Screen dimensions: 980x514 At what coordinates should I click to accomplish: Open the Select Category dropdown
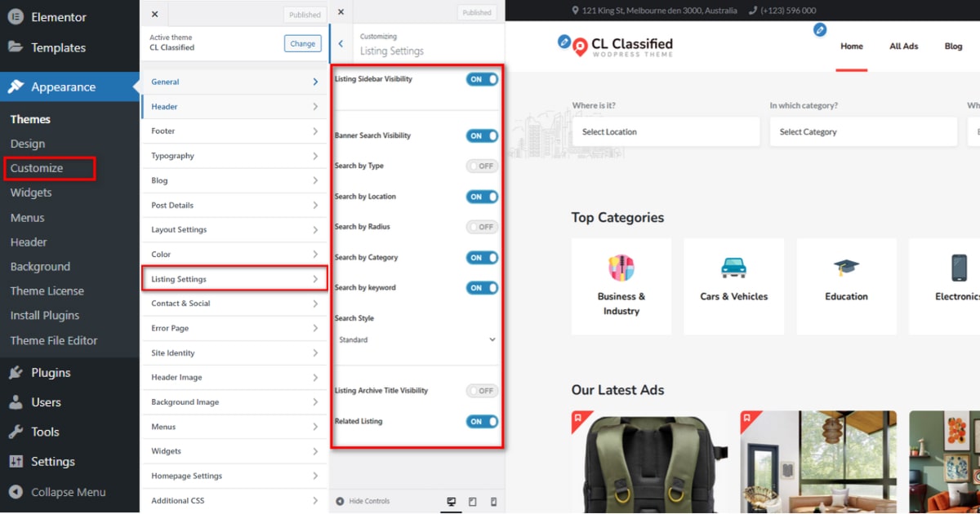point(863,131)
